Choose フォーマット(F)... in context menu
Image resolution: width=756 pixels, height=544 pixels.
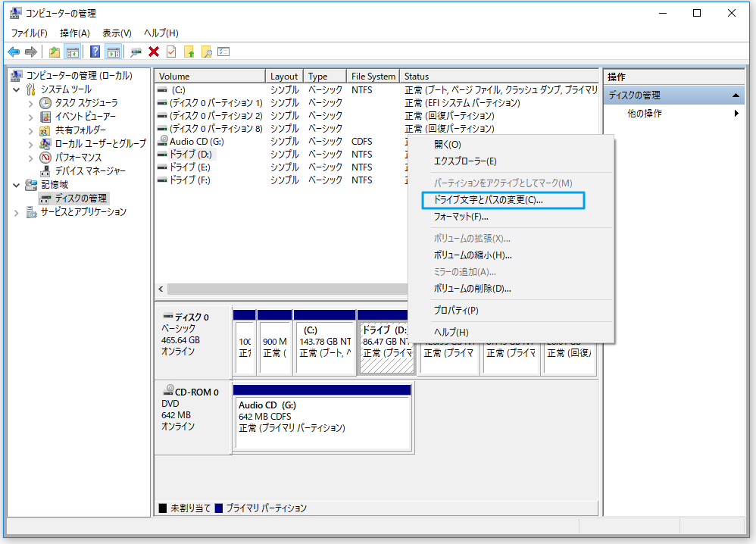point(511,217)
